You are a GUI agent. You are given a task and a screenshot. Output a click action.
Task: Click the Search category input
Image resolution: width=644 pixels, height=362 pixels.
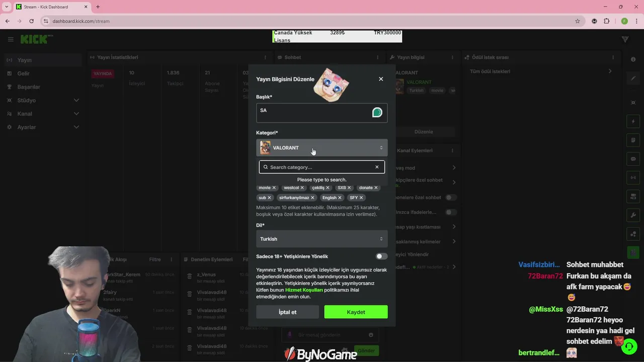(322, 167)
